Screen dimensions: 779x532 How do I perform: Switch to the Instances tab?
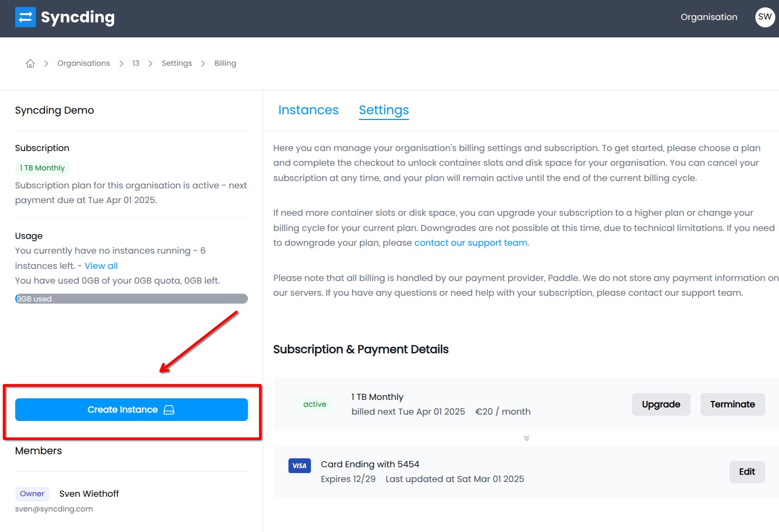point(308,110)
